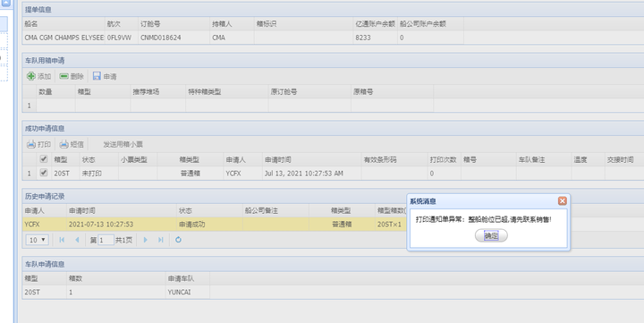Select the YCFX history record row
The width and height of the screenshot is (644, 323).
214,225
